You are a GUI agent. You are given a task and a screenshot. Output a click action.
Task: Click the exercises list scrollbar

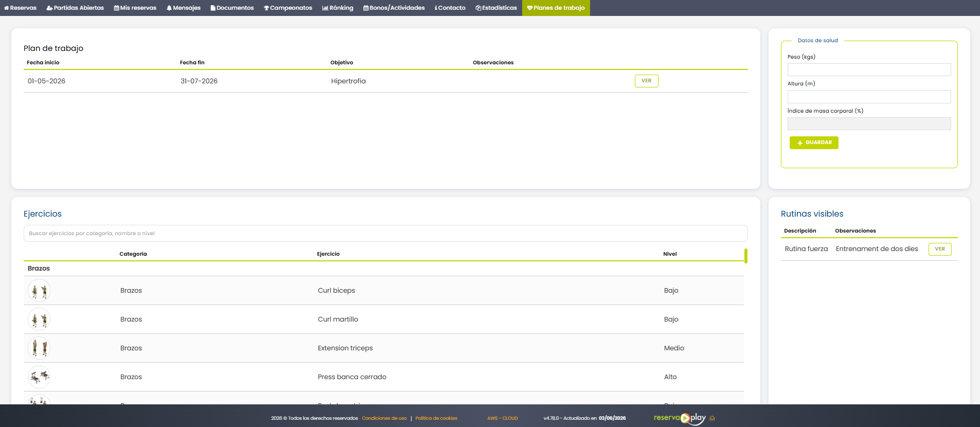(x=746, y=256)
